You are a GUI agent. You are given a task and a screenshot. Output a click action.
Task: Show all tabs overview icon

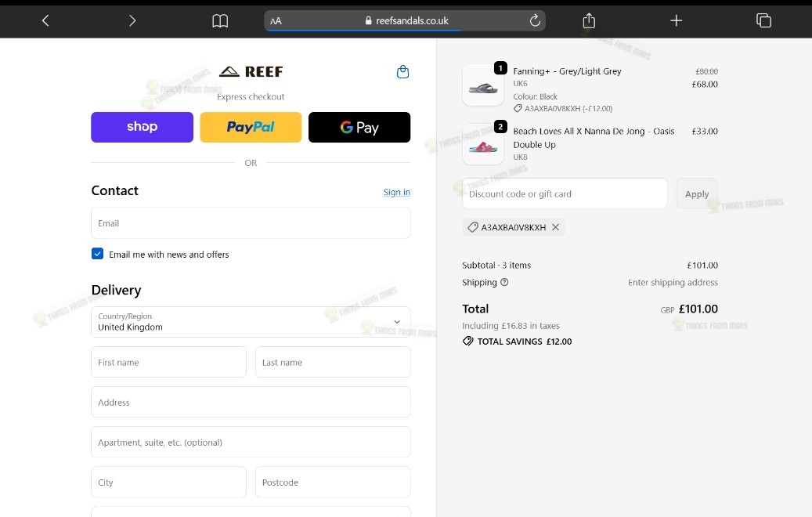pyautogui.click(x=763, y=20)
